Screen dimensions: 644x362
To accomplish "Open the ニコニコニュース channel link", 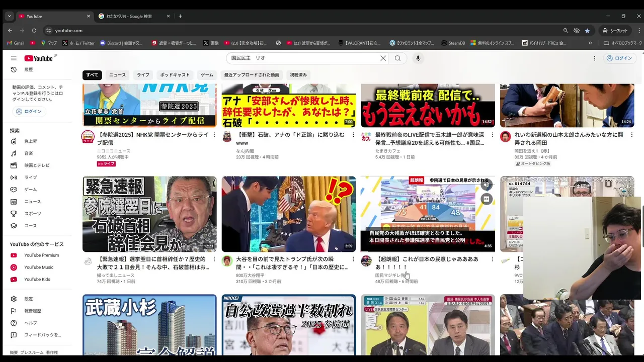I will click(114, 151).
